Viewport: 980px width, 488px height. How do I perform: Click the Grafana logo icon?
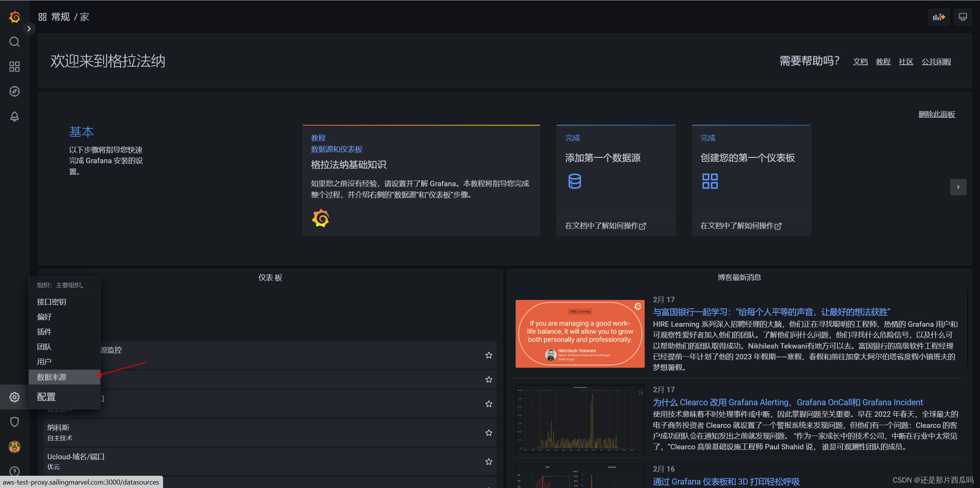click(15, 17)
